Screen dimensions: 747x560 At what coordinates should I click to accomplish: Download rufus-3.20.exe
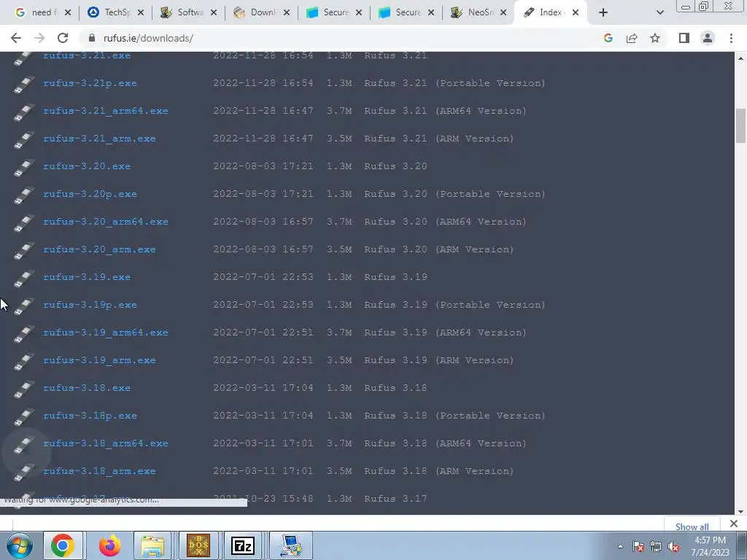coord(87,166)
